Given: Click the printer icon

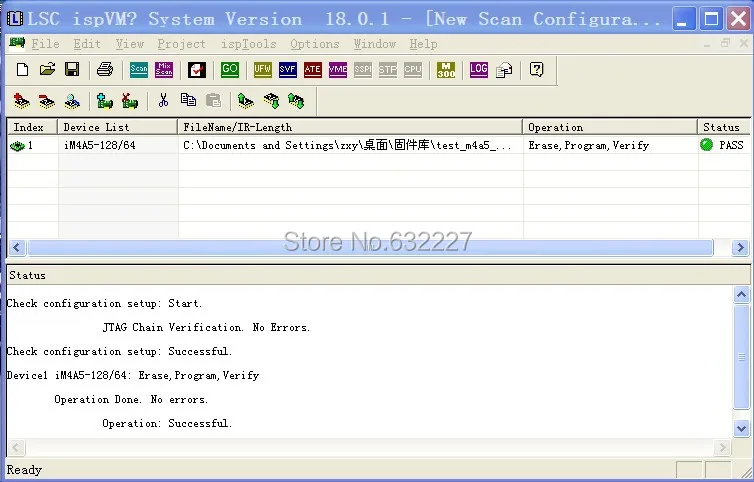Looking at the screenshot, I should 105,70.
